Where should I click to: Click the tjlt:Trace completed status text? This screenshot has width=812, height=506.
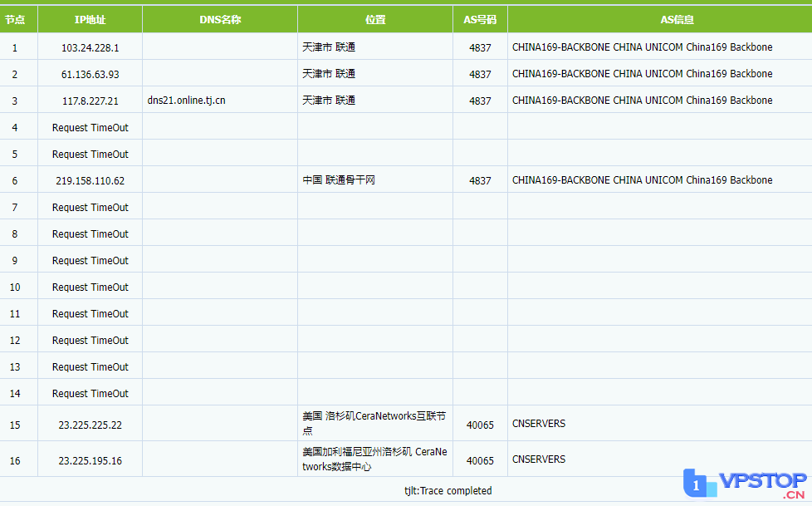(x=448, y=490)
